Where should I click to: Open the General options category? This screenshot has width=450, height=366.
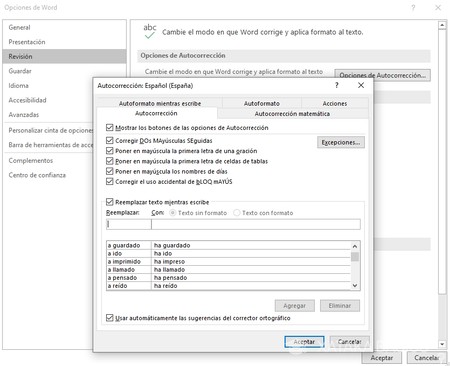(65, 27)
